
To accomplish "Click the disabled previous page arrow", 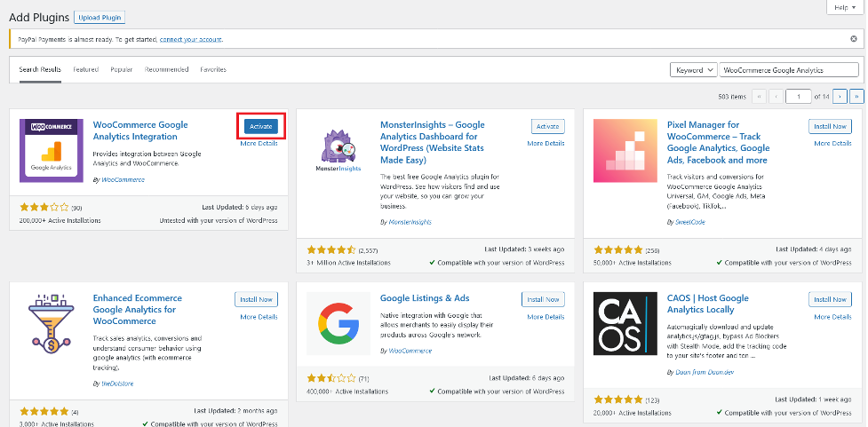I will tap(776, 96).
